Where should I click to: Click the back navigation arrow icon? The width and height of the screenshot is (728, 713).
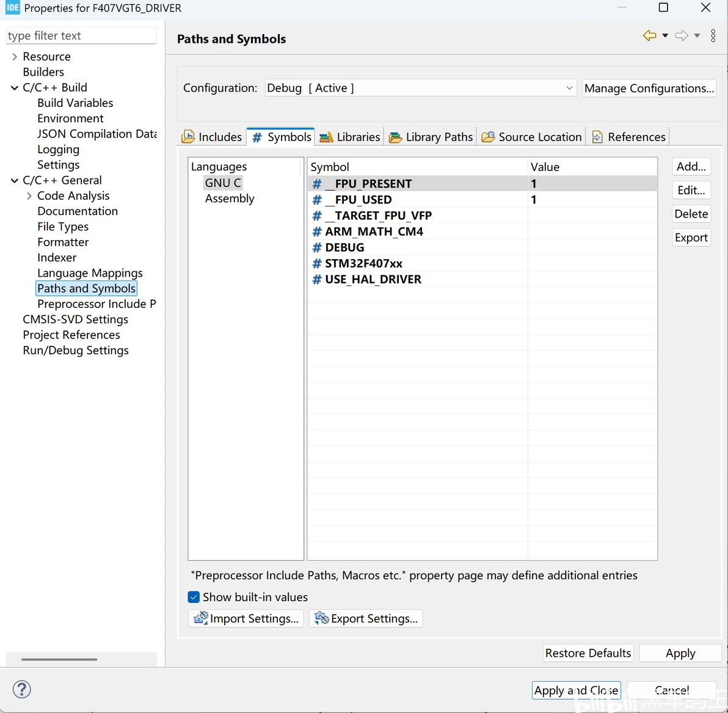point(649,36)
